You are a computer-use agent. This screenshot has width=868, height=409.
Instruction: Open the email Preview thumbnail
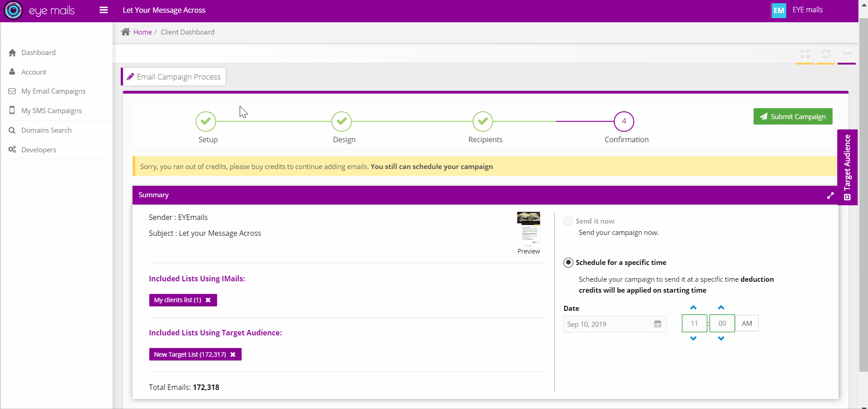tap(528, 229)
